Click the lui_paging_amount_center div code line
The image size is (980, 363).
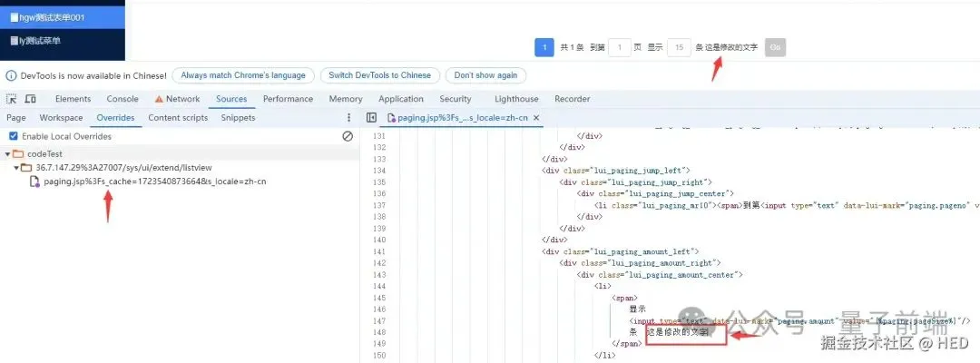coord(660,274)
